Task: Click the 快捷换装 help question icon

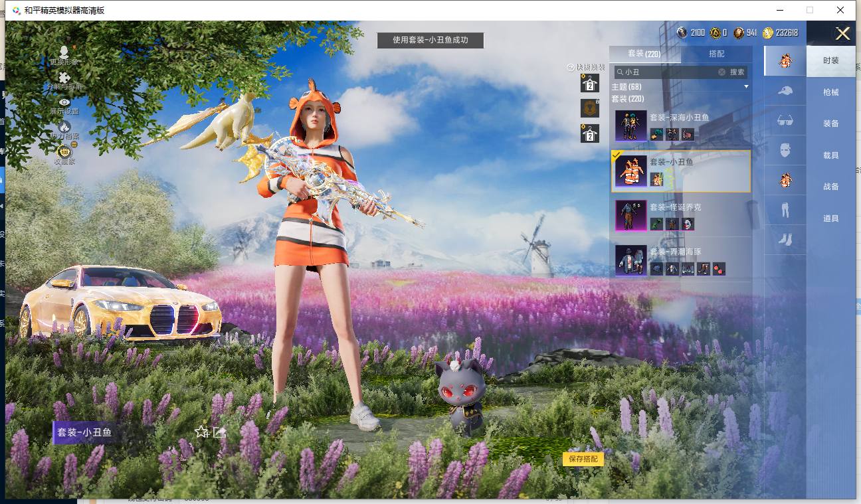Action: coord(570,68)
